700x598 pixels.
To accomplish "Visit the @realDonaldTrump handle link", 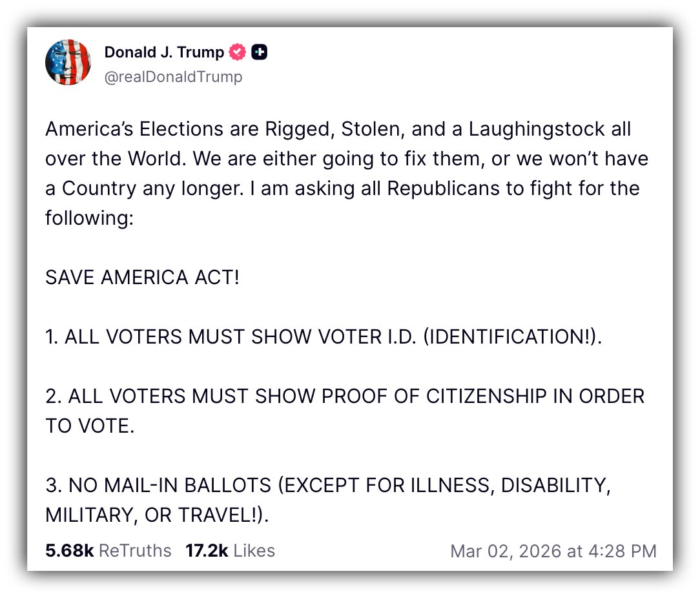I will (x=173, y=77).
